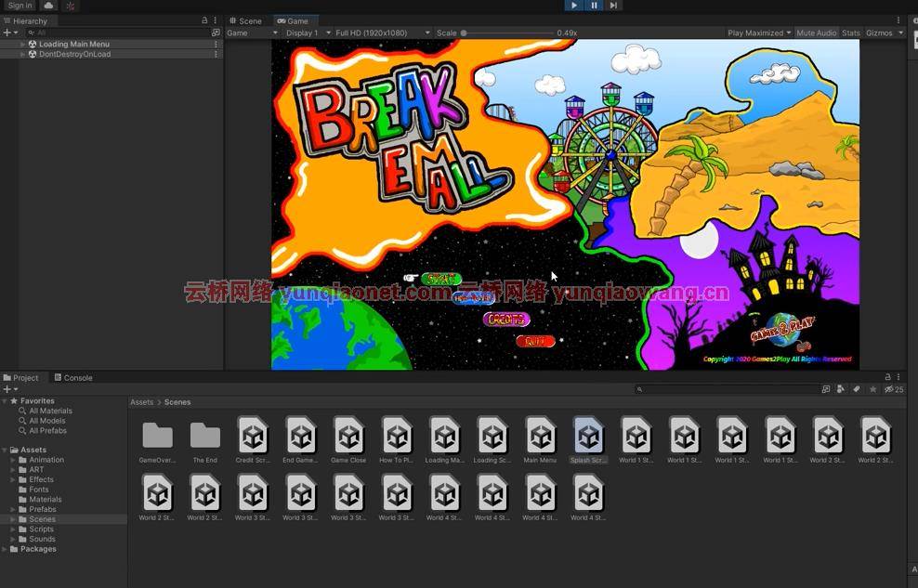The height and width of the screenshot is (588, 918).
Task: Select the Scripts folder in the tree
Action: coord(41,529)
